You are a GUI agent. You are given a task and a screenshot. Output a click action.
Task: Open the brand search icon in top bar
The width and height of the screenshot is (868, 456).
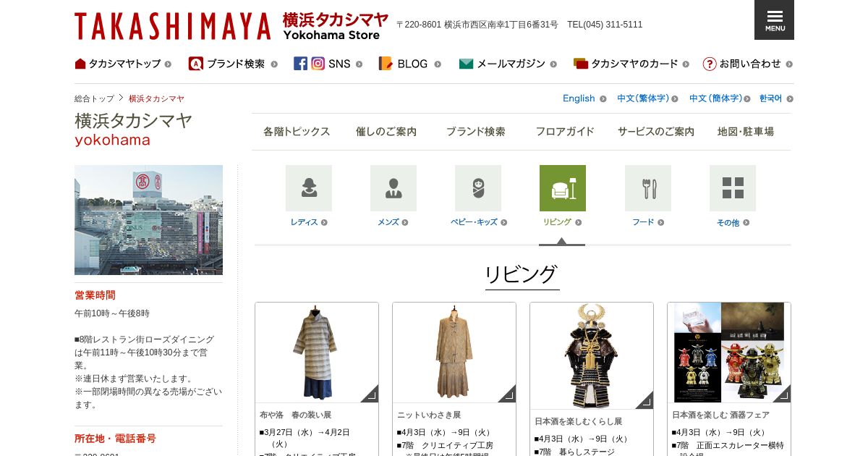[x=195, y=64]
